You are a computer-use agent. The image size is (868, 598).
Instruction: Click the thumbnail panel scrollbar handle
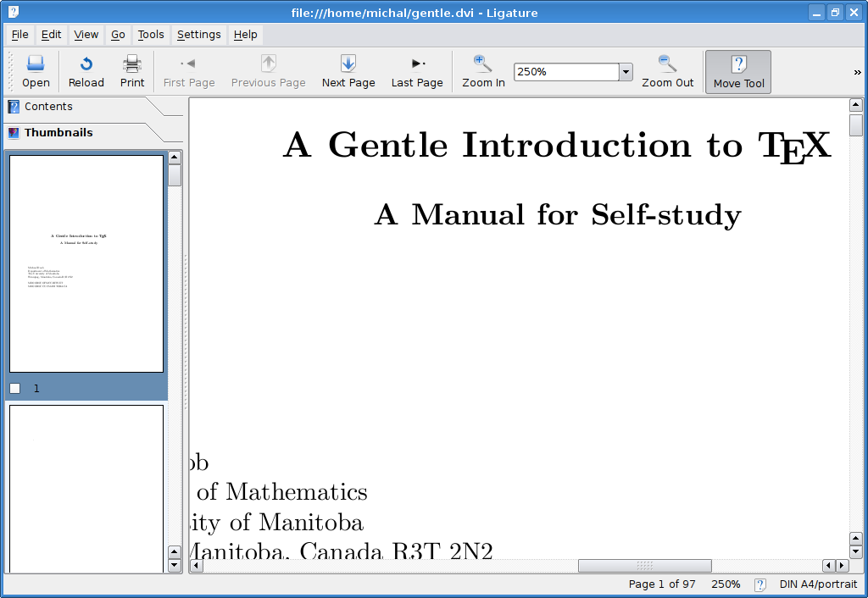tap(175, 175)
